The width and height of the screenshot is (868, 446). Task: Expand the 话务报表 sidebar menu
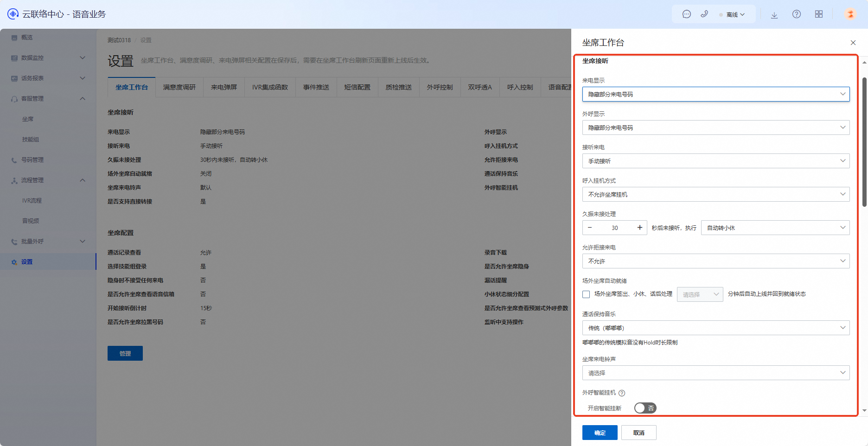[x=83, y=78]
